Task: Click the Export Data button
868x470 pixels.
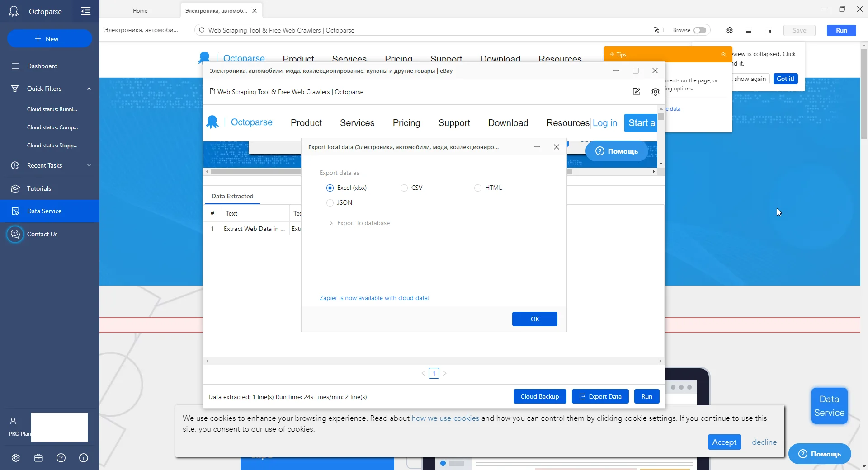Action: [x=600, y=396]
